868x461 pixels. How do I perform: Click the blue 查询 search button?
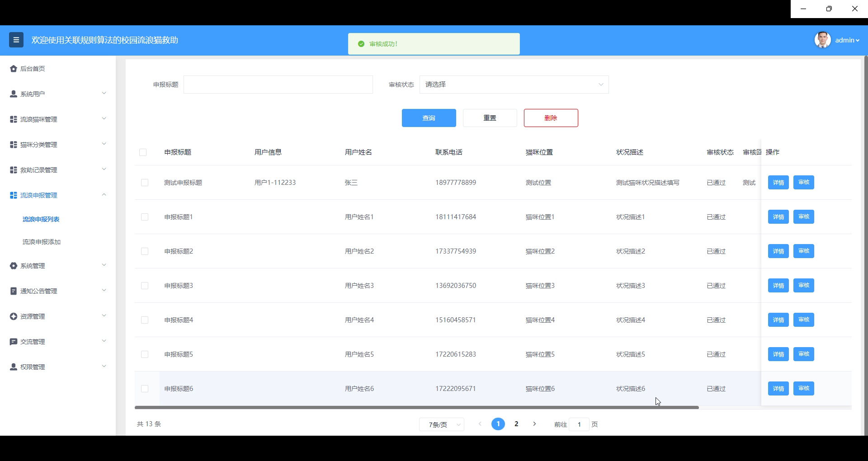tap(429, 118)
